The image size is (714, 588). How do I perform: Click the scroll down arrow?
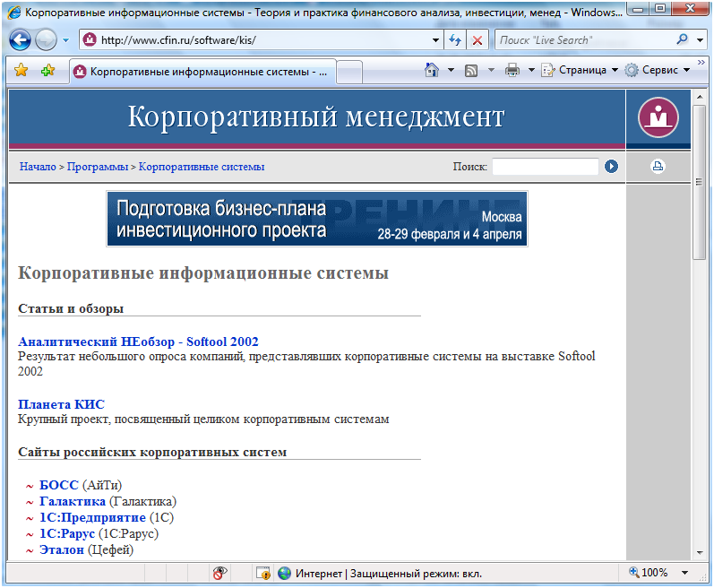[x=699, y=553]
